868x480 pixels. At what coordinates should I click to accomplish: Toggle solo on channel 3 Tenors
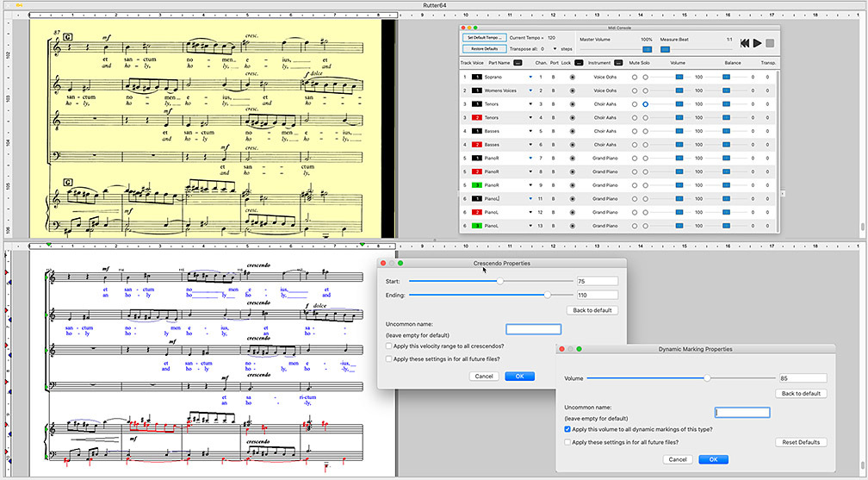coord(646,104)
